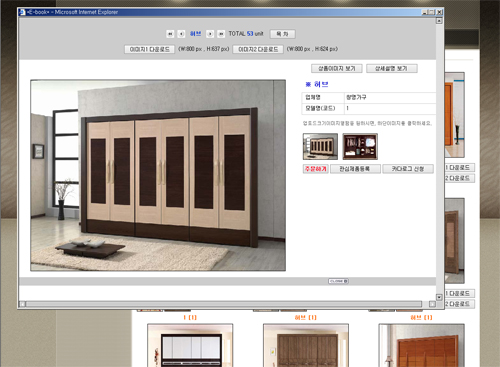
Task: Click the right-hand '허브 [1]' link in background page
Action: coord(421,317)
